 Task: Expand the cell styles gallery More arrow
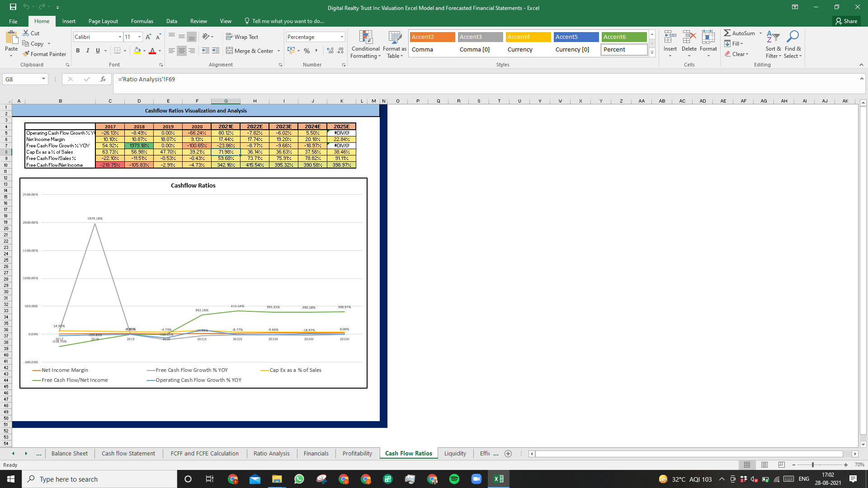tap(652, 53)
